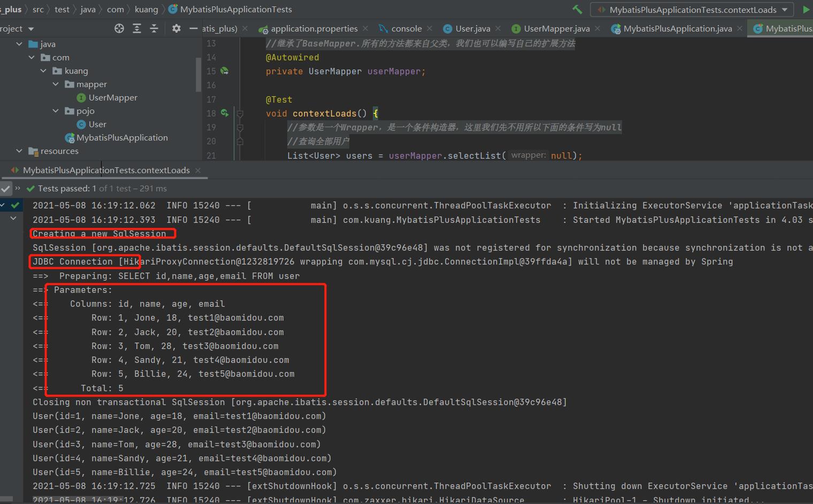Collapse the com package node
The image size is (813, 504).
pos(32,57)
